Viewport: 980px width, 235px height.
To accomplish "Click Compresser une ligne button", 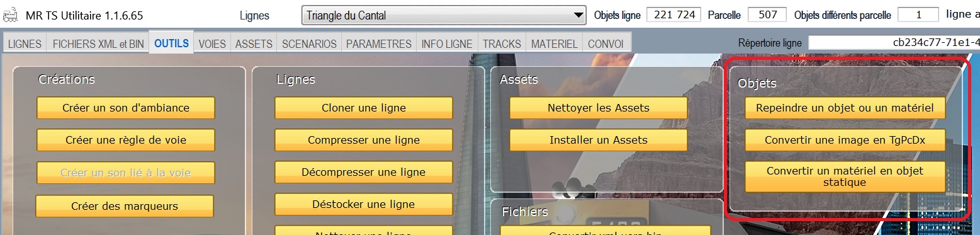I will coord(364,140).
